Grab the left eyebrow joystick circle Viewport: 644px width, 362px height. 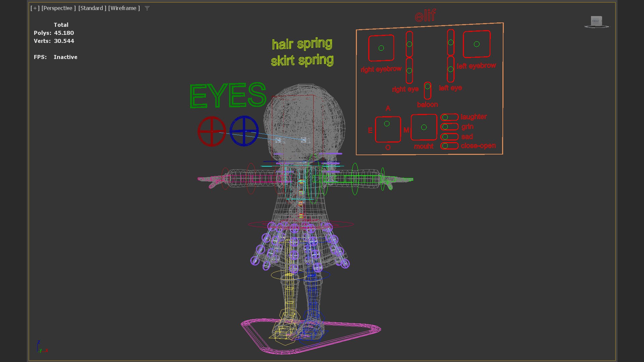pos(477,44)
